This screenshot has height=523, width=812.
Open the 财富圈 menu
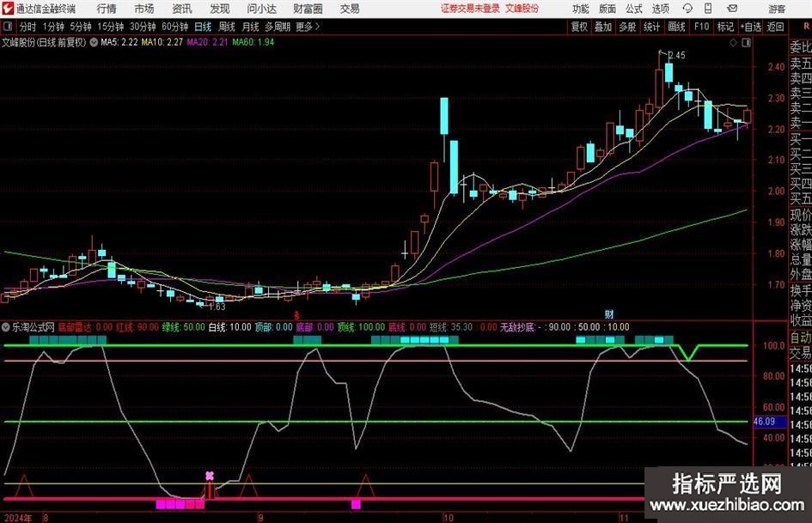coord(308,9)
